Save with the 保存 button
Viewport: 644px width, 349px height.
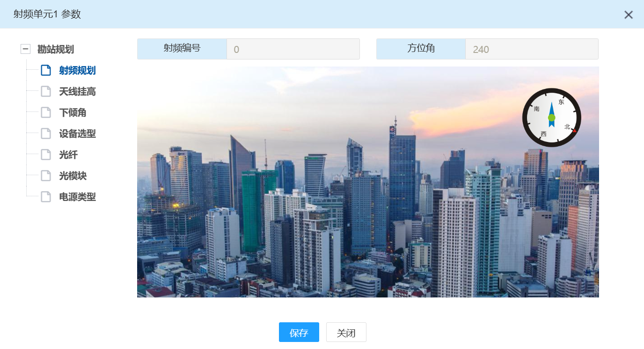click(299, 332)
